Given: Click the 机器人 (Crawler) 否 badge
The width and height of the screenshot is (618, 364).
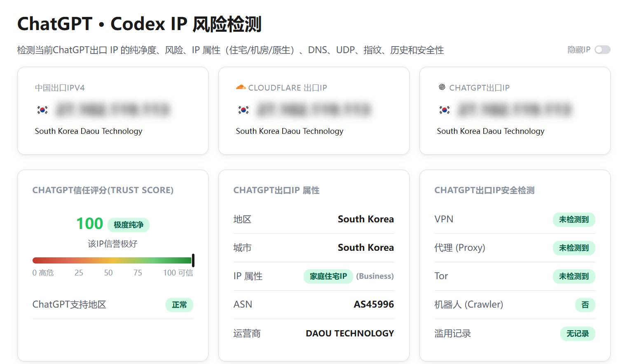Looking at the screenshot, I should 585,305.
